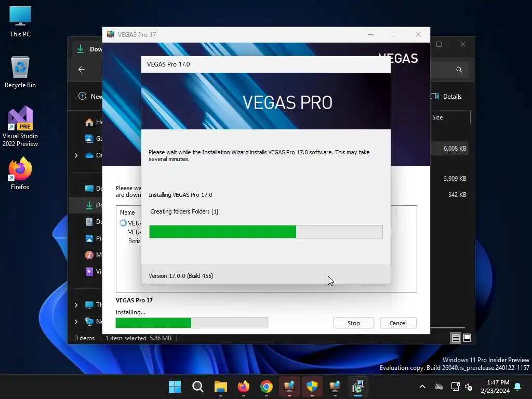Open Music folder in Explorer sidebar

(93, 255)
